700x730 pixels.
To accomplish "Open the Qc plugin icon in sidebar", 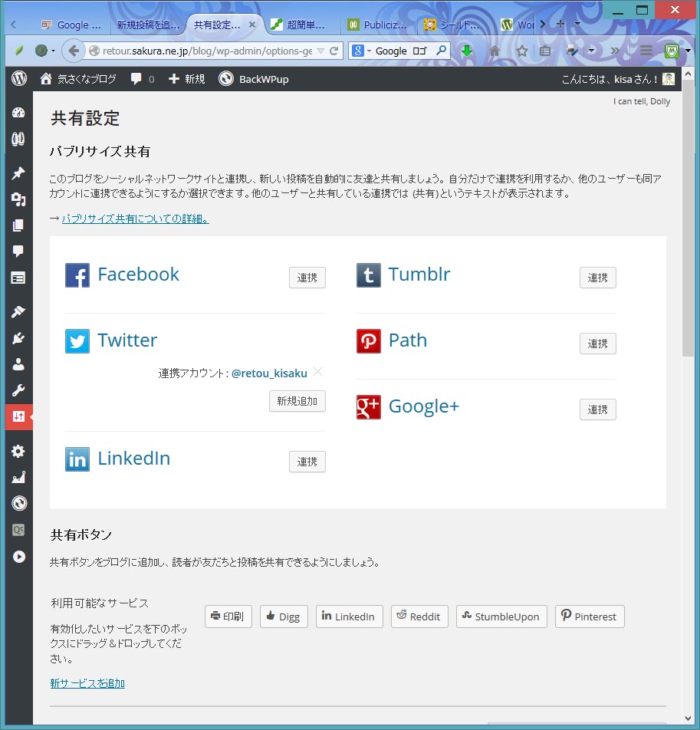I will [x=18, y=530].
